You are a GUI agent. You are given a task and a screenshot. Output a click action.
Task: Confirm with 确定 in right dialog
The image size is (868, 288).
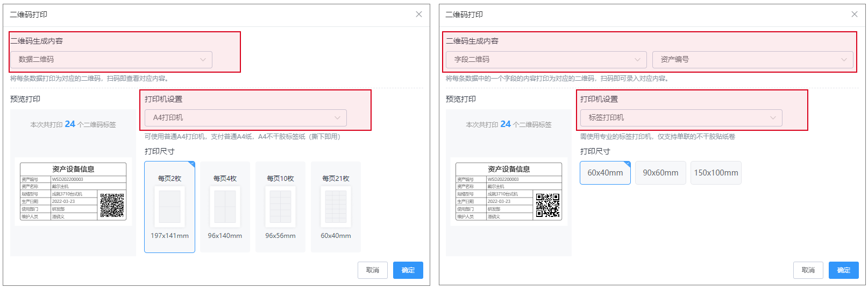point(843,270)
